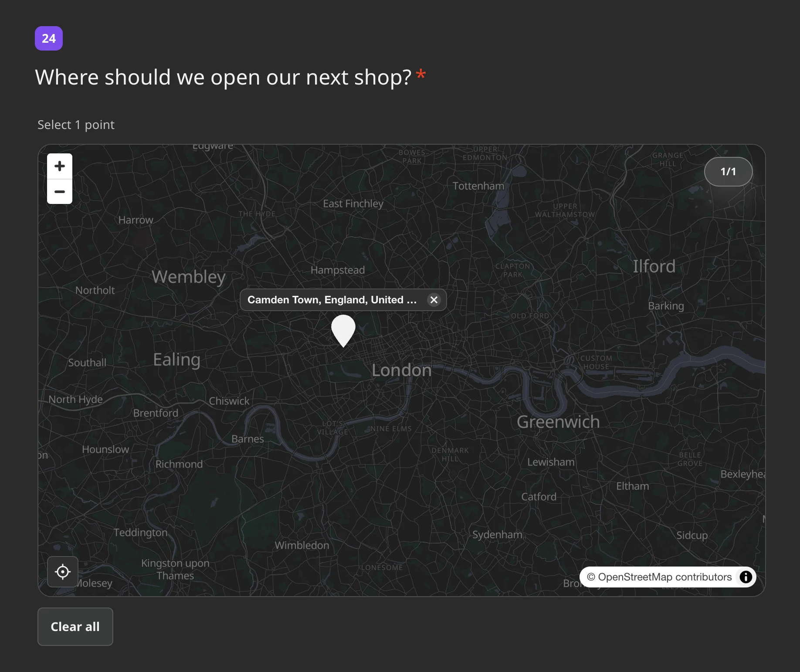This screenshot has height=672, width=800.
Task: Click the Hampstead label on the map
Action: click(338, 270)
